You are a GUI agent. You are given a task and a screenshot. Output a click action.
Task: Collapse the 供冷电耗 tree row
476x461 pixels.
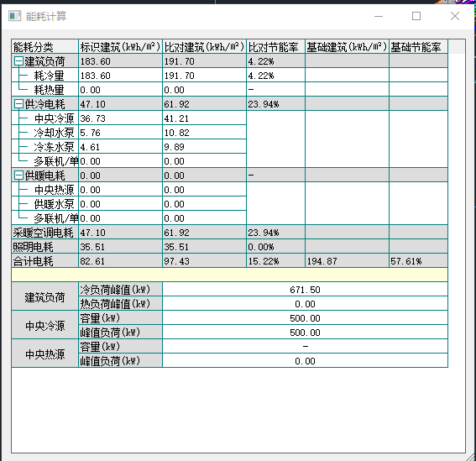[x=18, y=104]
